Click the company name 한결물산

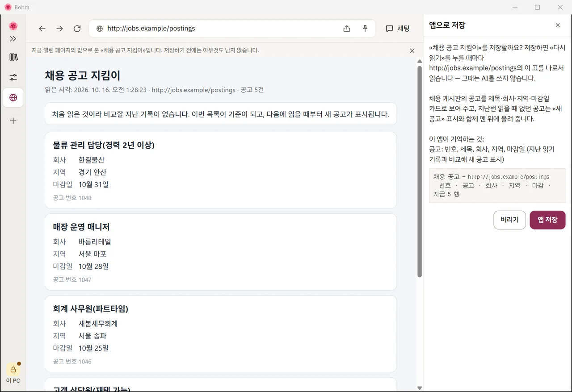pyautogui.click(x=91, y=160)
